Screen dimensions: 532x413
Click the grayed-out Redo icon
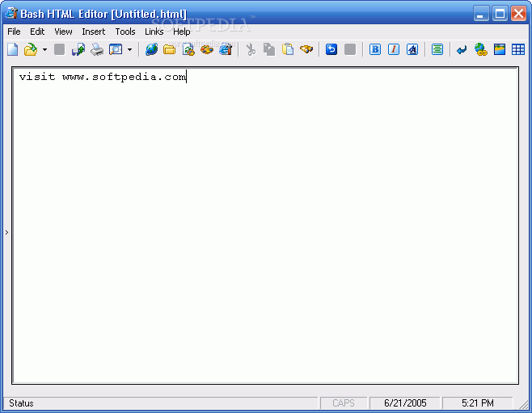[x=350, y=49]
